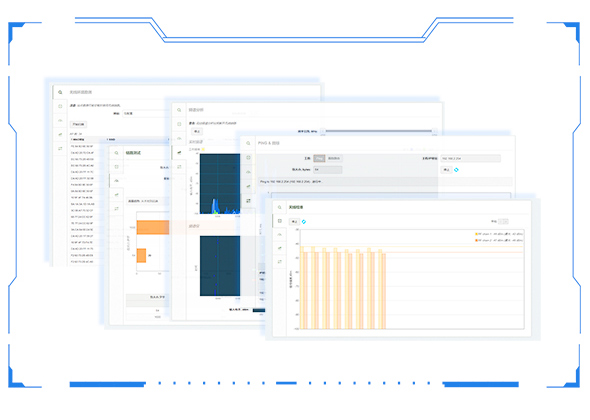Click the stop button beside the Ping spinner
590x420 pixels.
coord(446,170)
